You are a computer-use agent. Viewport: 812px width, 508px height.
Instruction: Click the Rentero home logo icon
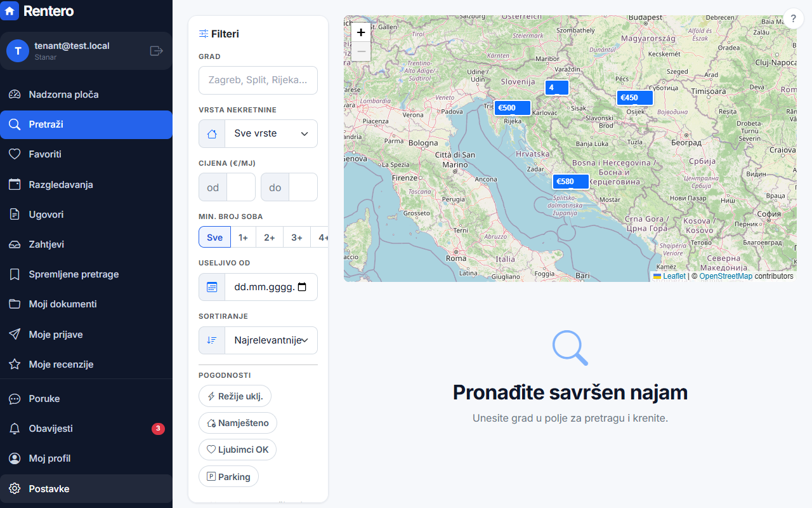(x=10, y=11)
